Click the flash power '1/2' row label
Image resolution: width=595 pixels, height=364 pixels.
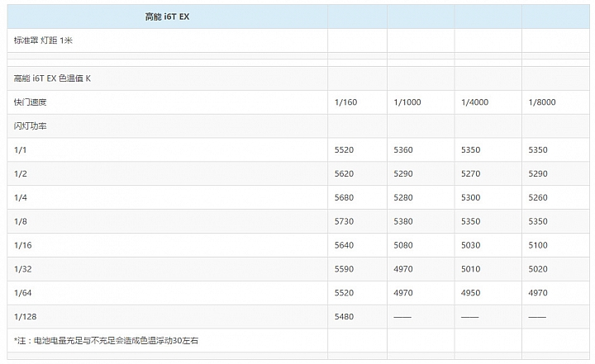[21, 174]
